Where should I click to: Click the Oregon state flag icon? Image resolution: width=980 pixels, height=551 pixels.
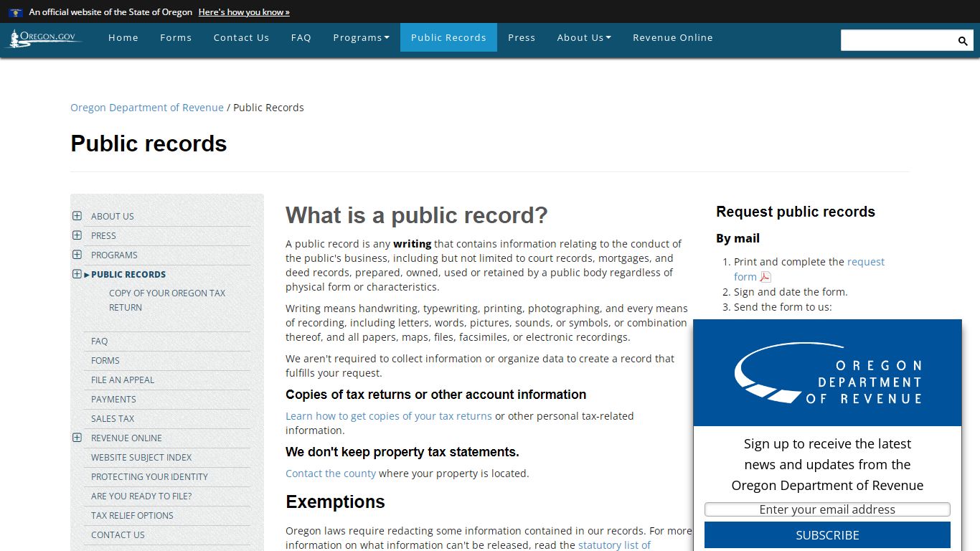pos(16,12)
